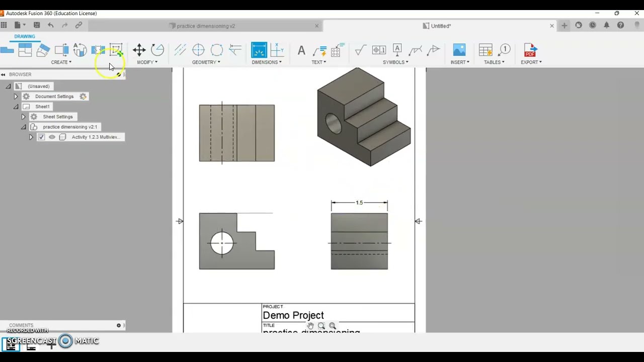The height and width of the screenshot is (362, 644).
Task: Open the File menu icon
Action: (x=20, y=25)
